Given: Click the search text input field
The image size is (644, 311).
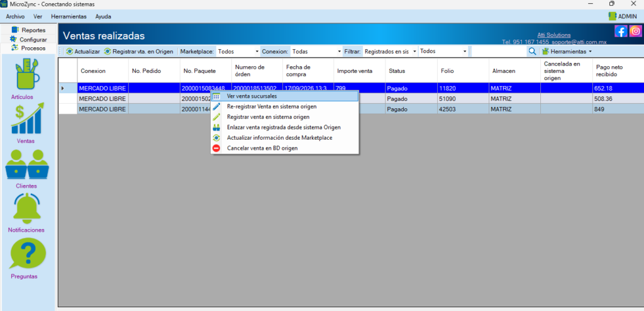Looking at the screenshot, I should pyautogui.click(x=499, y=52).
